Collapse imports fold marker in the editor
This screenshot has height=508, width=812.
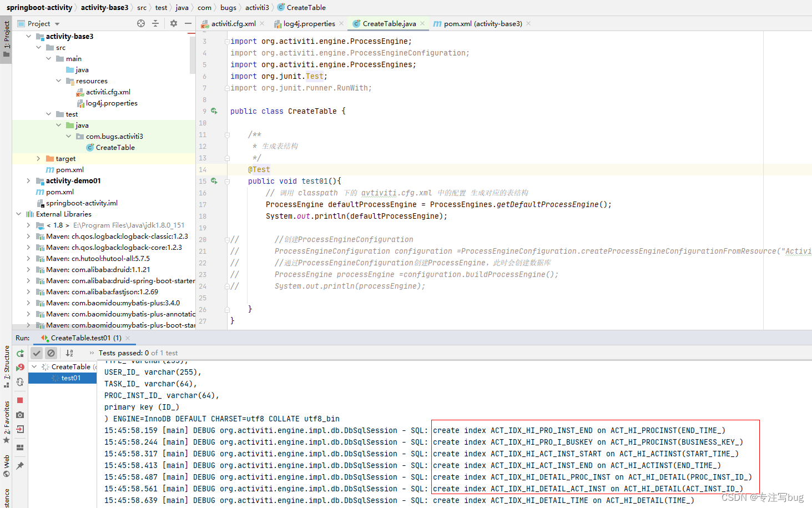pyautogui.click(x=227, y=41)
